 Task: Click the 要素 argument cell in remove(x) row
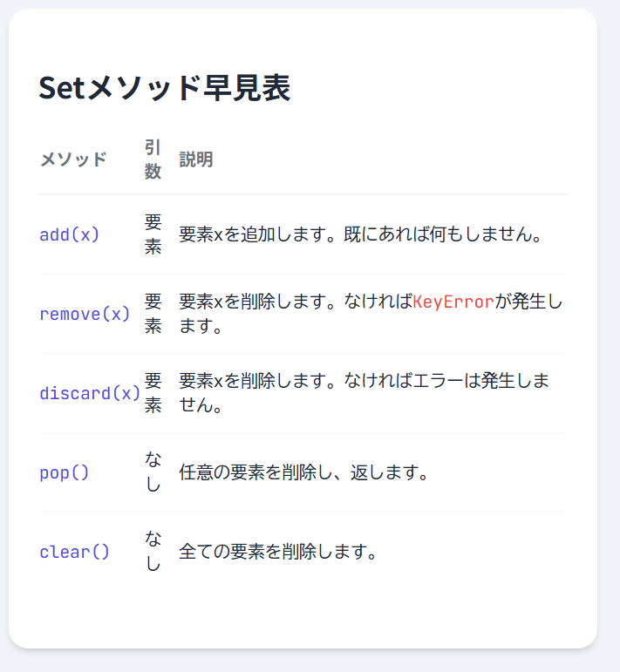[153, 314]
